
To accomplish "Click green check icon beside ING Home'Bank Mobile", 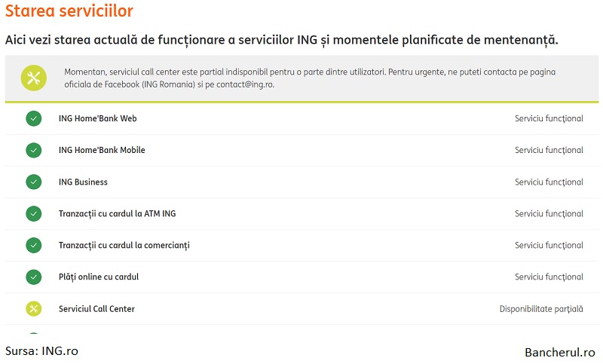I will click(x=33, y=150).
